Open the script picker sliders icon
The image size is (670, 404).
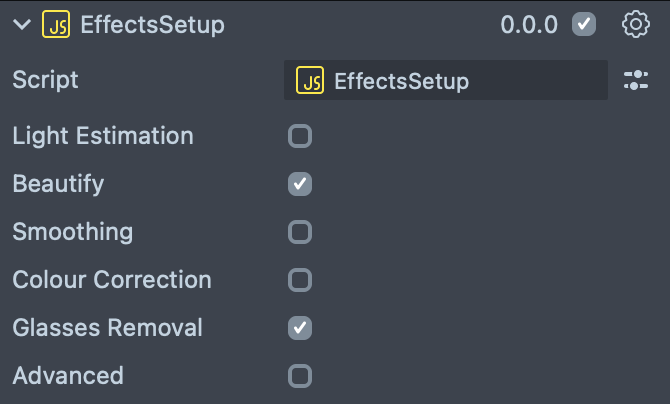[636, 81]
